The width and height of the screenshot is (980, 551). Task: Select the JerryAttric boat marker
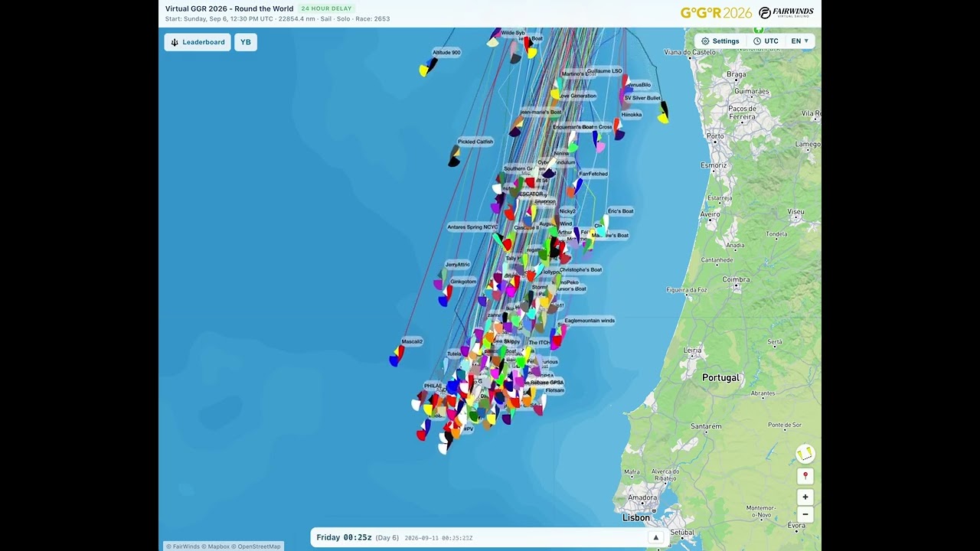441,279
